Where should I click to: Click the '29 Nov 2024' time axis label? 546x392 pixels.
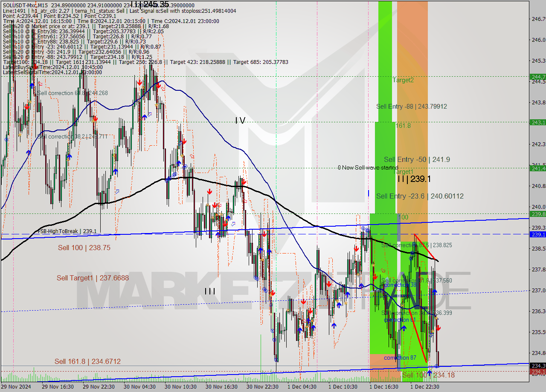(15, 387)
